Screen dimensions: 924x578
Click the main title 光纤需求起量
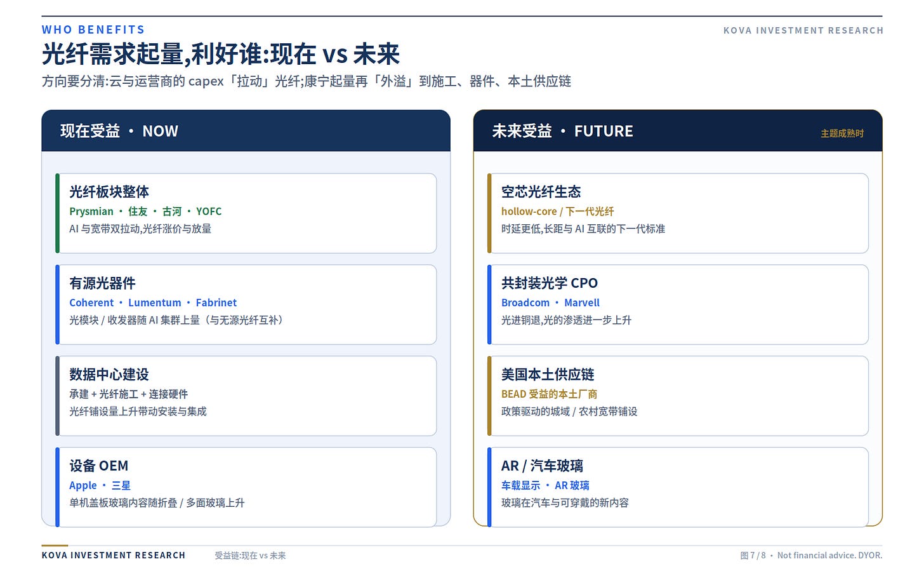113,54
